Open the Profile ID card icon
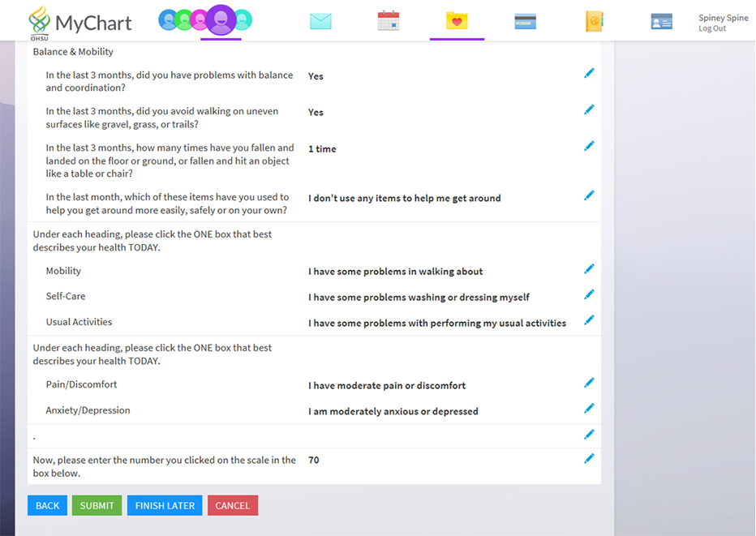The image size is (756, 536). pos(661,22)
